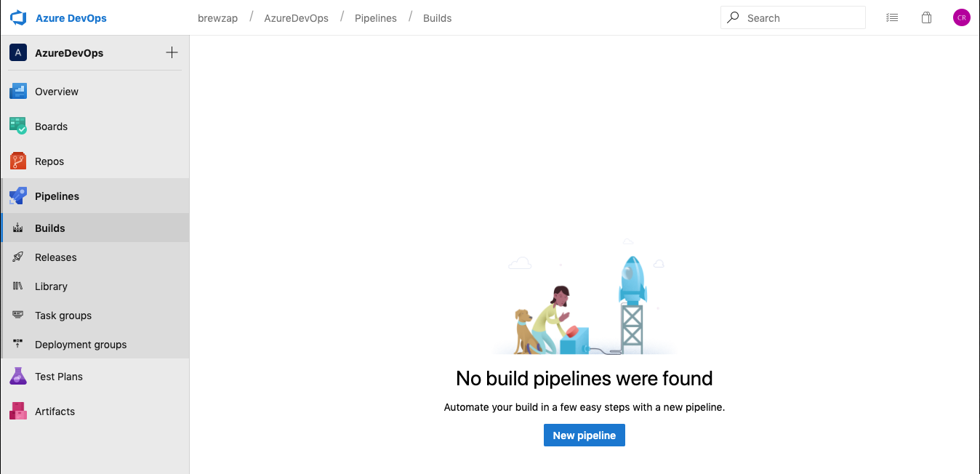Open the marketplace shopping bag icon
Image resolution: width=980 pixels, height=474 pixels.
tap(926, 18)
